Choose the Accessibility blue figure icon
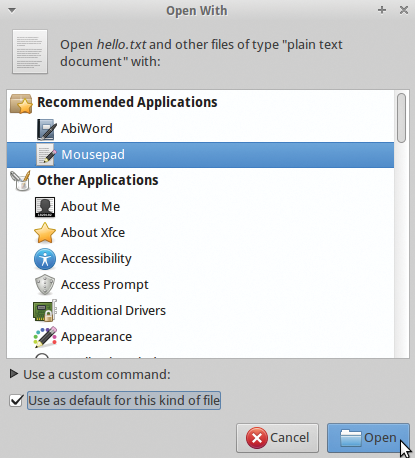 pyautogui.click(x=45, y=259)
